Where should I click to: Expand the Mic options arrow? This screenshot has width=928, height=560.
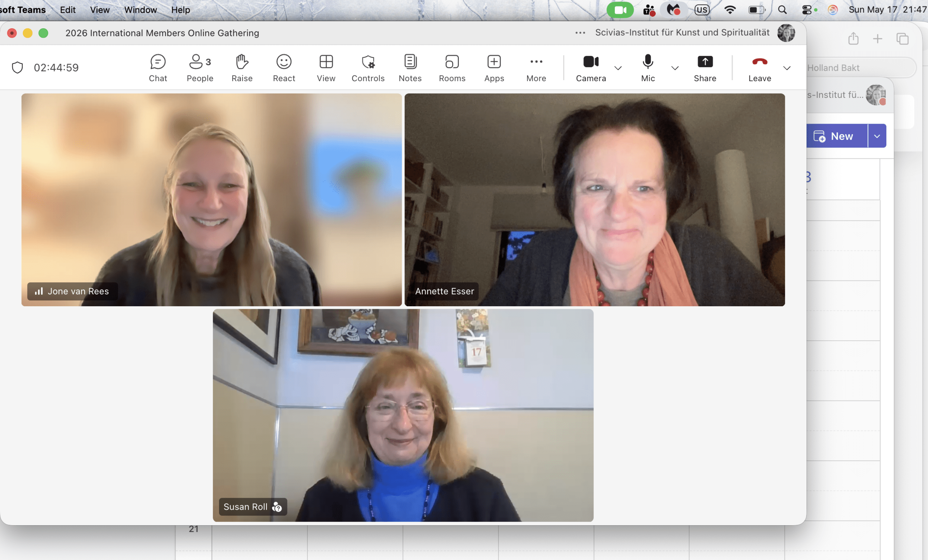(x=675, y=68)
